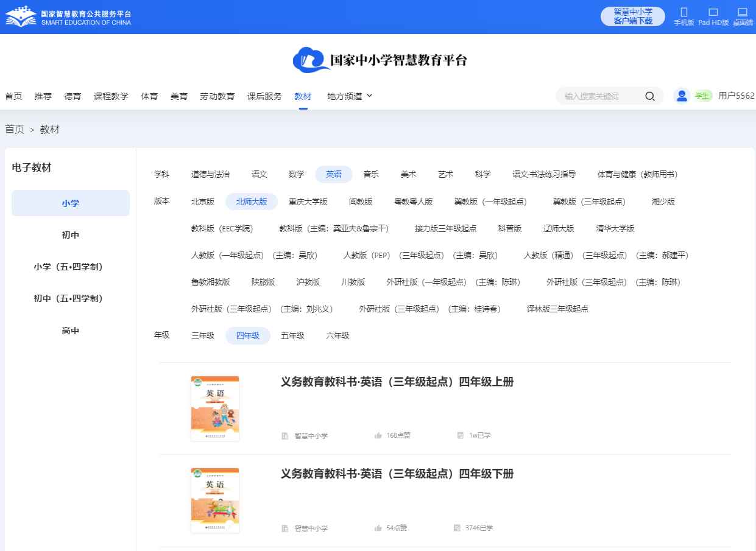The width and height of the screenshot is (756, 551).
Task: Select the 清华大学版 edition filter
Action: [615, 228]
